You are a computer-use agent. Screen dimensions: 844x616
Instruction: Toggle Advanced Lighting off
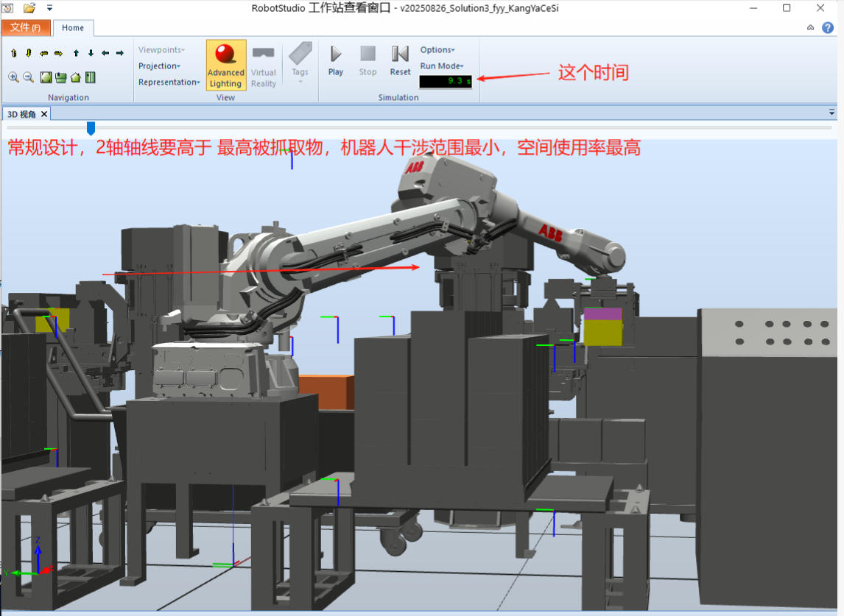[225, 65]
